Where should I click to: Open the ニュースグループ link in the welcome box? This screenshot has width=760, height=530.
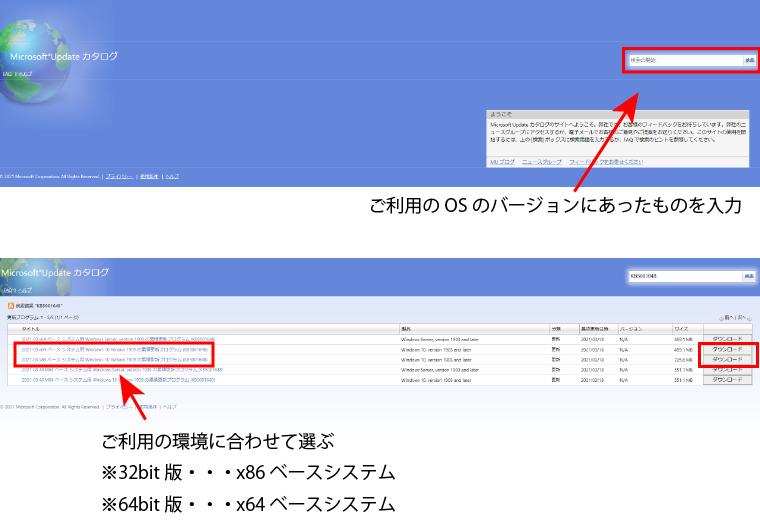(541, 161)
